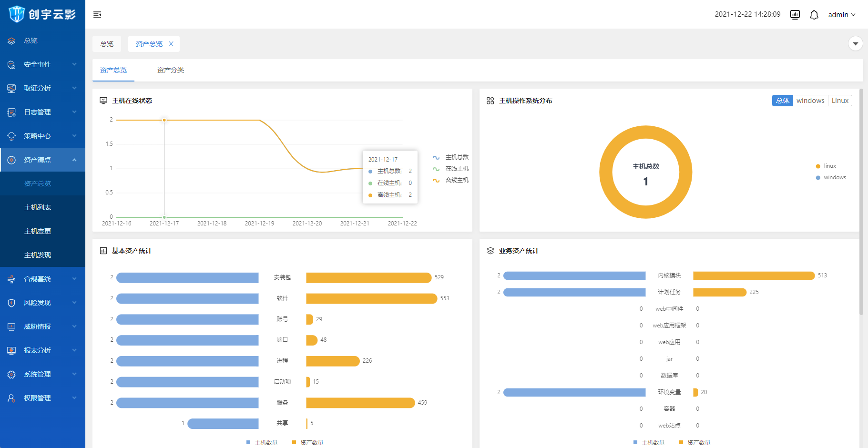Click the 主机在线状态 panel icon
The width and height of the screenshot is (868, 448).
[x=103, y=101]
